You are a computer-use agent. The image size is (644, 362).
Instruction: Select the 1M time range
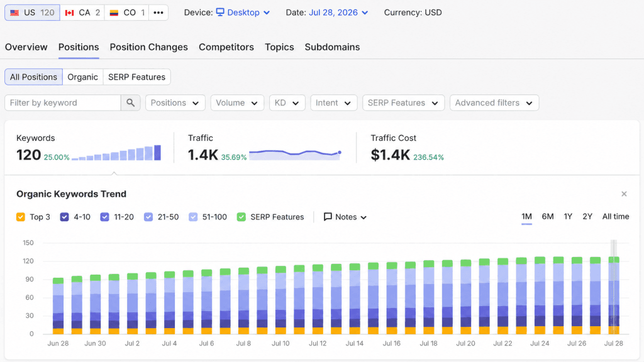pyautogui.click(x=526, y=217)
